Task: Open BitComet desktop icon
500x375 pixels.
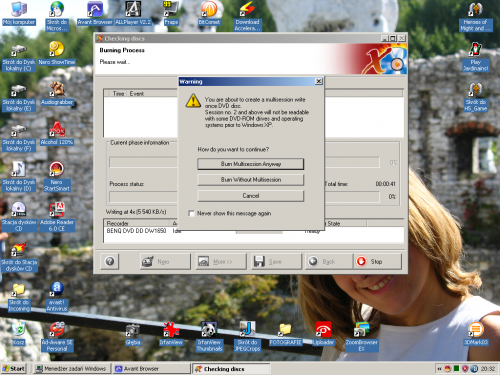Action: (x=209, y=13)
